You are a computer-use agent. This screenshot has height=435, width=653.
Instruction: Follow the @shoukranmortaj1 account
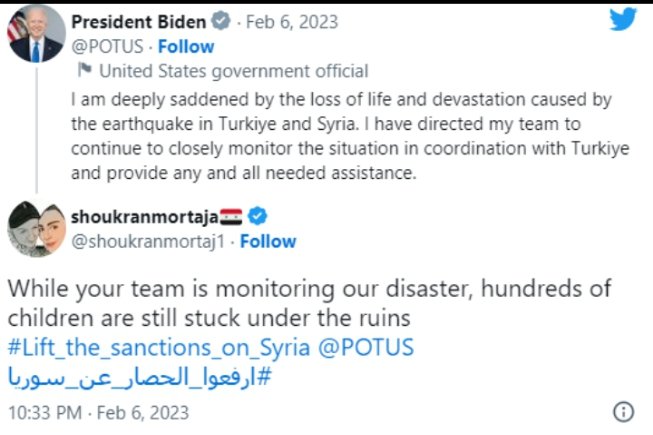[x=267, y=241]
